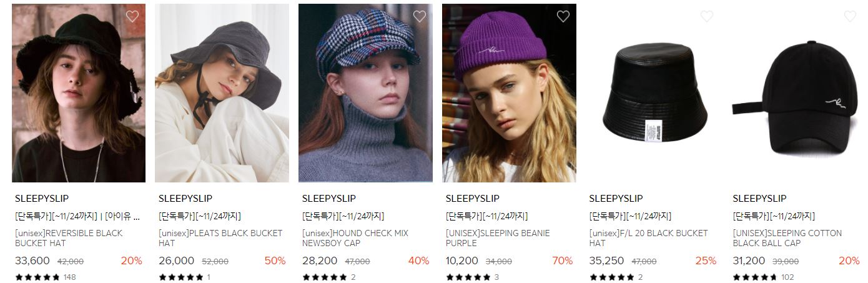Open the houndstooth newsboy cap photo
Image resolution: width=868 pixels, height=283 pixels.
click(x=366, y=93)
